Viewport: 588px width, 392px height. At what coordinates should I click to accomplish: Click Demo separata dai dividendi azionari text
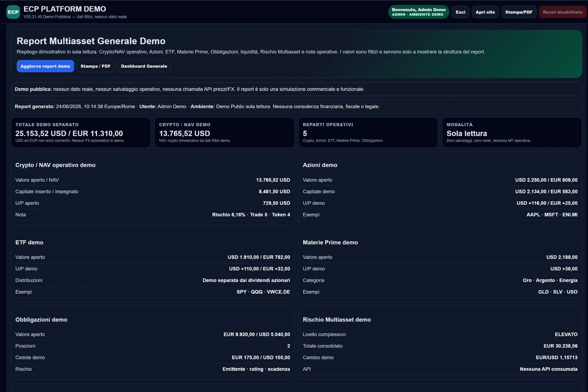point(246,280)
